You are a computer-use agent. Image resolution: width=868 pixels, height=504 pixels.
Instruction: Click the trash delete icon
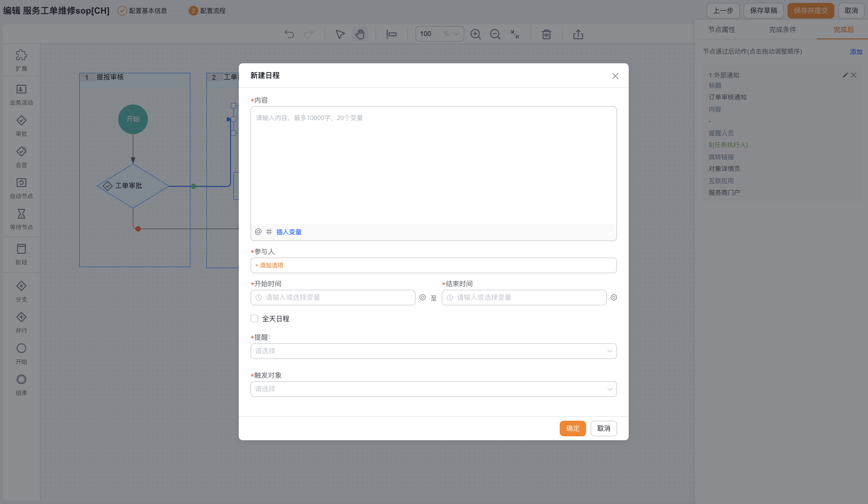[546, 34]
